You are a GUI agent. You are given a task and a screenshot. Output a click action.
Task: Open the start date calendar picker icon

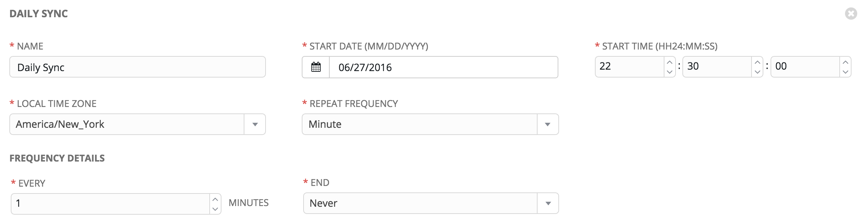tap(316, 67)
